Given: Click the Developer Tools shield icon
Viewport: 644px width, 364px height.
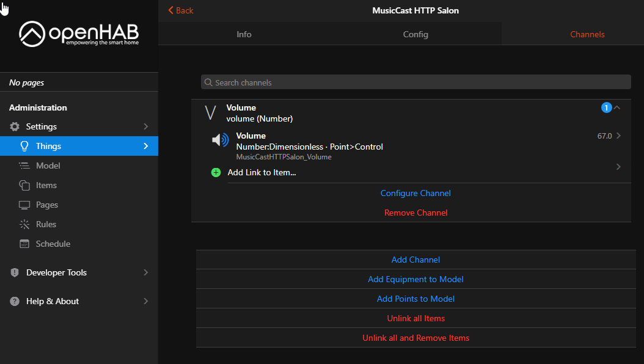Looking at the screenshot, I should tap(15, 272).
